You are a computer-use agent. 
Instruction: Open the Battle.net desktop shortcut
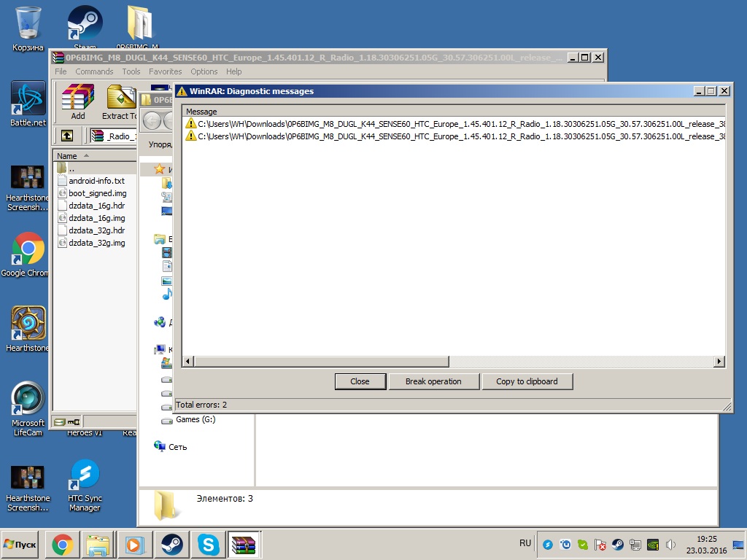(x=28, y=104)
